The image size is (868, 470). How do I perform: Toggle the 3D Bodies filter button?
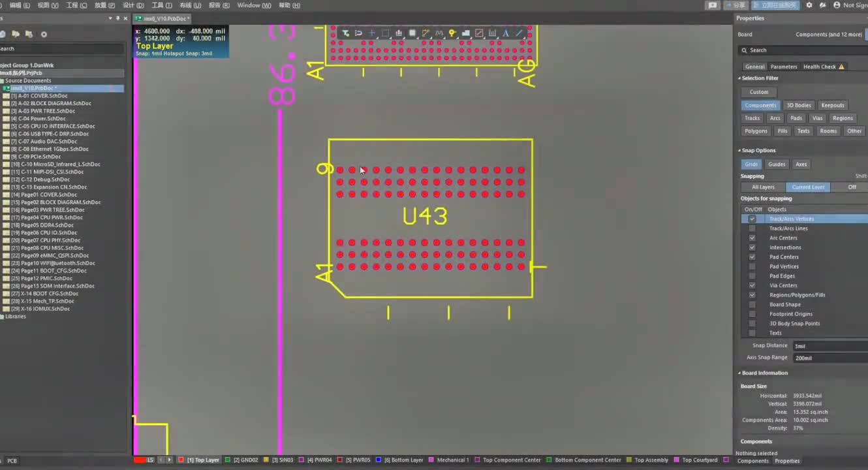point(798,105)
